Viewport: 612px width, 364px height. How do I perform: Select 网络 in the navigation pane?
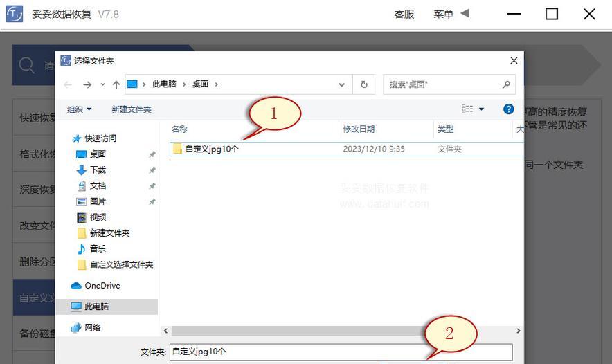pos(93,328)
